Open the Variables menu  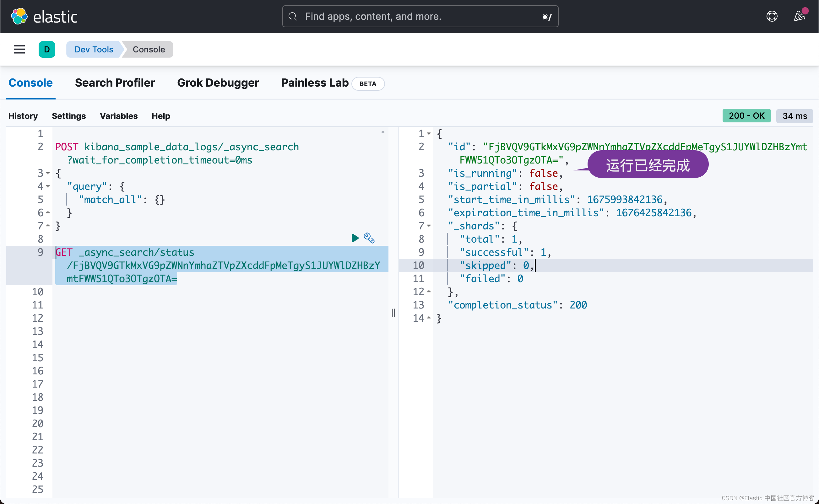(x=119, y=116)
